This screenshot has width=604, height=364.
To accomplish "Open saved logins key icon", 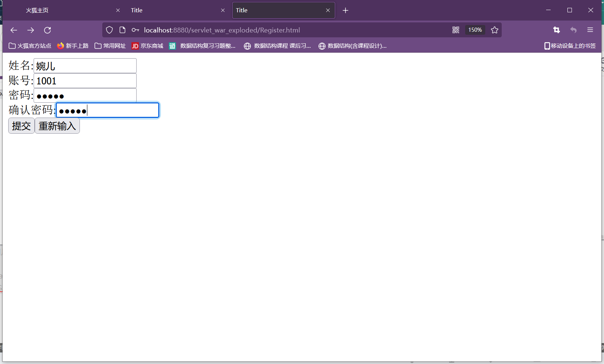I will tap(135, 30).
